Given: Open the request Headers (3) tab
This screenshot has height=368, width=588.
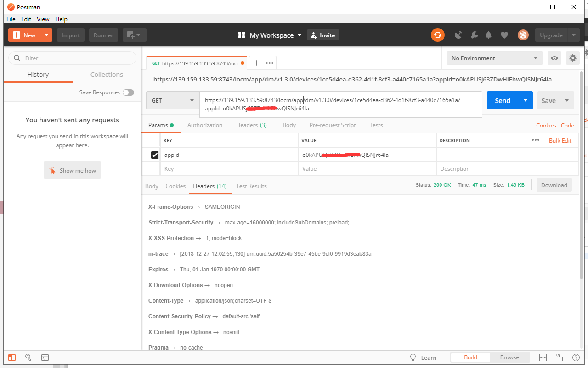Looking at the screenshot, I should pyautogui.click(x=251, y=125).
